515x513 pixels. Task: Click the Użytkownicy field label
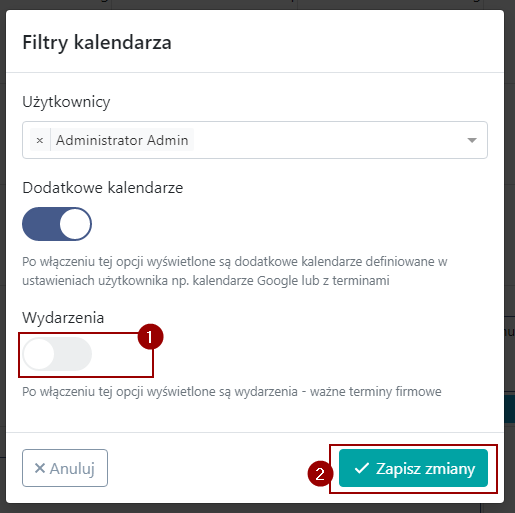(x=66, y=102)
